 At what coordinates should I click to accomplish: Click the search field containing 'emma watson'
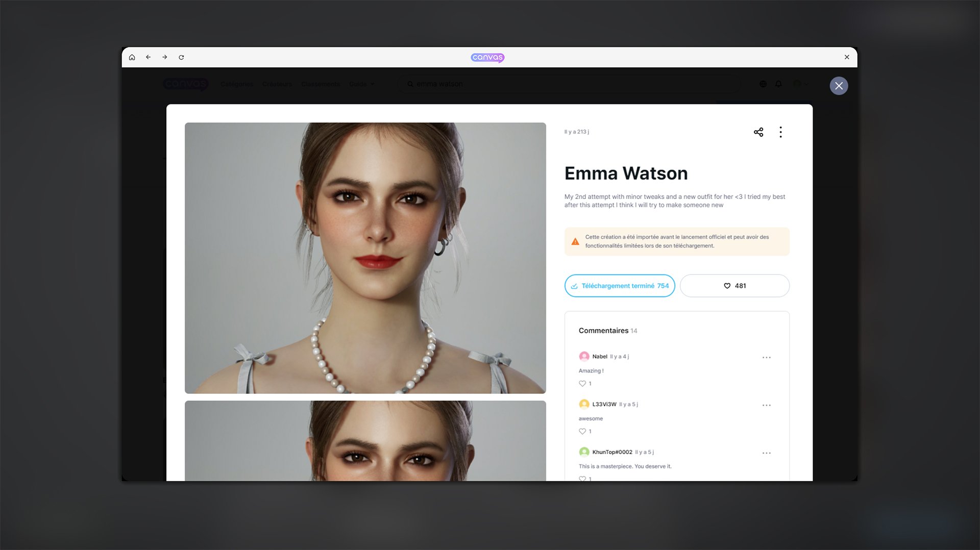pyautogui.click(x=569, y=84)
